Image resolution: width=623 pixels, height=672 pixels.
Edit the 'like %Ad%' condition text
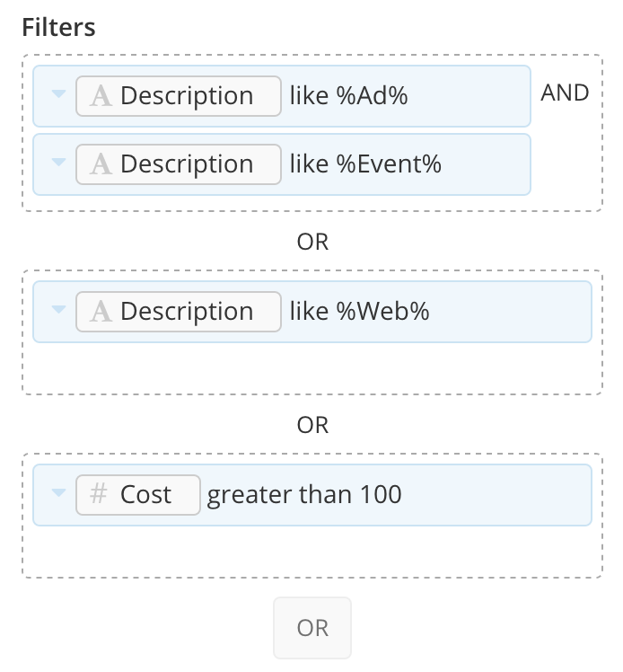(348, 95)
